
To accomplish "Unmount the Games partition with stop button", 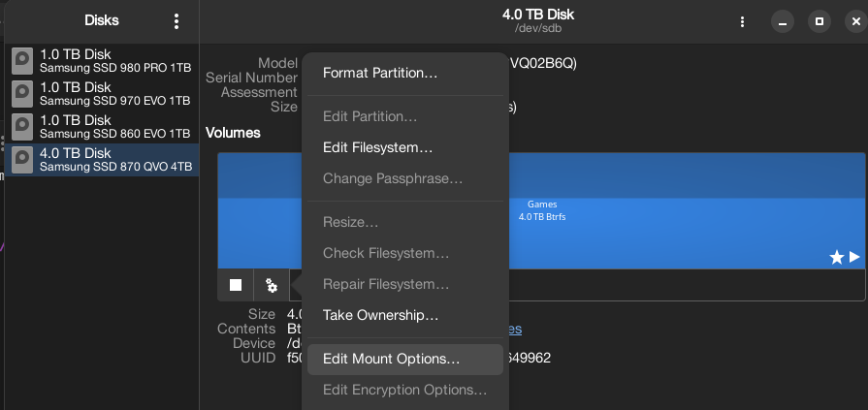I will pos(236,285).
